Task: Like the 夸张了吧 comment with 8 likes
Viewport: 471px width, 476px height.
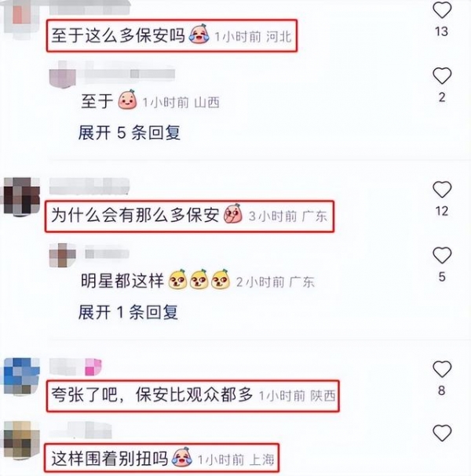Action: (442, 369)
